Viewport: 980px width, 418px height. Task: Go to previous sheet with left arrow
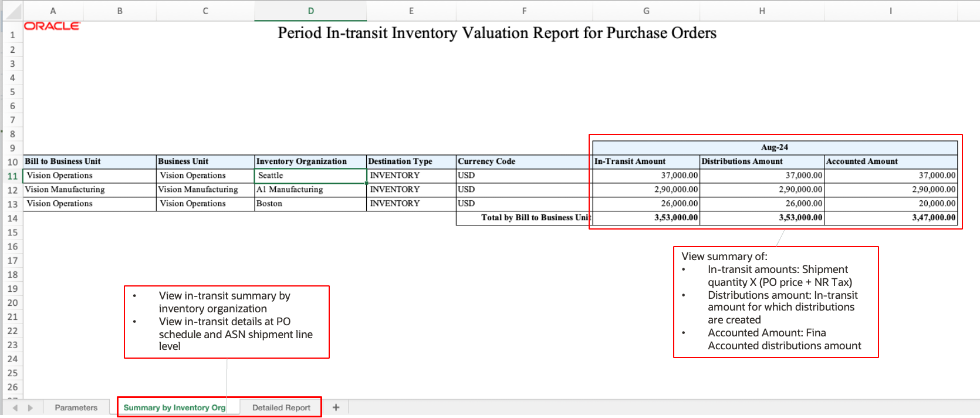point(15,407)
